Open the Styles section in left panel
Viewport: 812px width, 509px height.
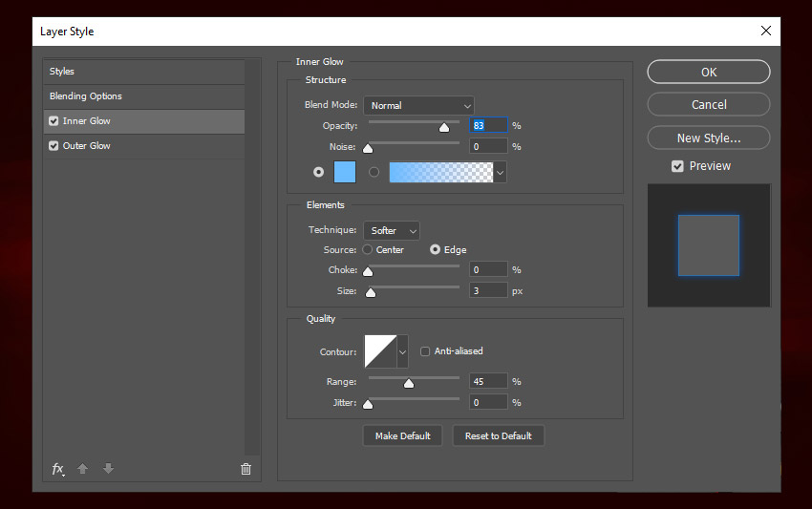tap(62, 72)
